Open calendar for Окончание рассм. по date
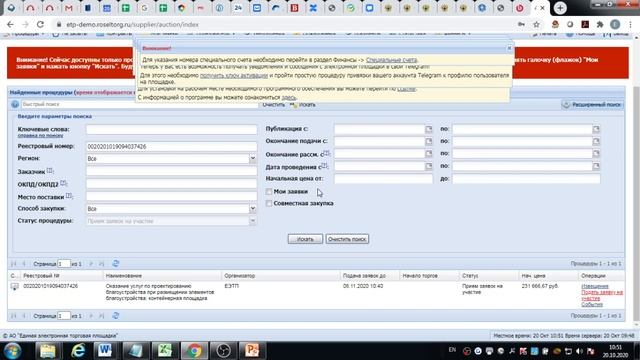The width and height of the screenshot is (640, 360). [596, 154]
